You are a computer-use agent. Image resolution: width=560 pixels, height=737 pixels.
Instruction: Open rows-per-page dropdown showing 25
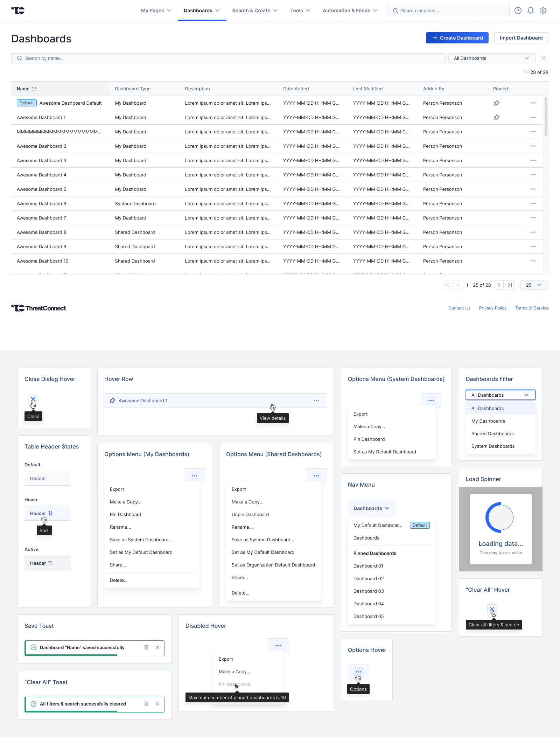point(534,285)
